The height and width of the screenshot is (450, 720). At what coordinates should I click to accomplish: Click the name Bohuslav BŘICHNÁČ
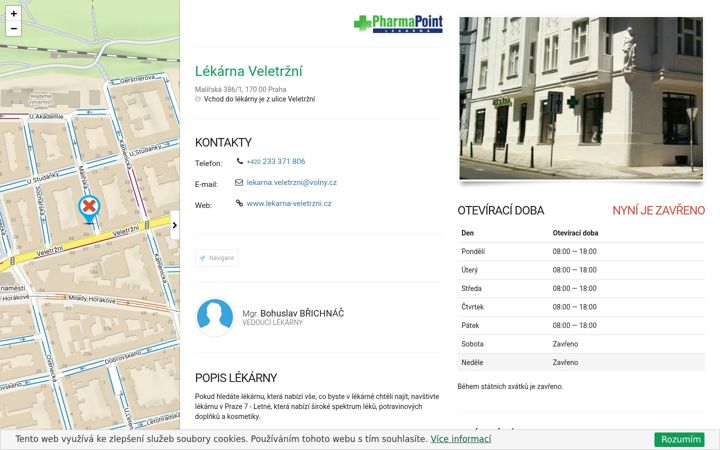pos(302,313)
